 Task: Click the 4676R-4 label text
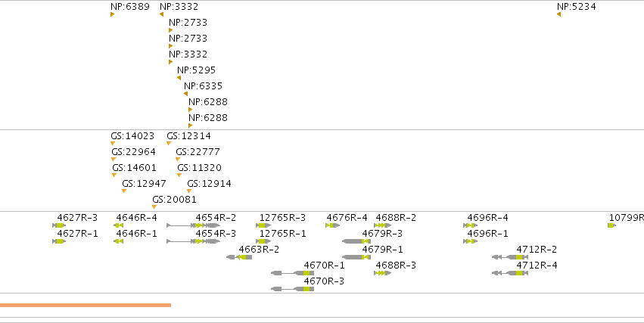347,218
